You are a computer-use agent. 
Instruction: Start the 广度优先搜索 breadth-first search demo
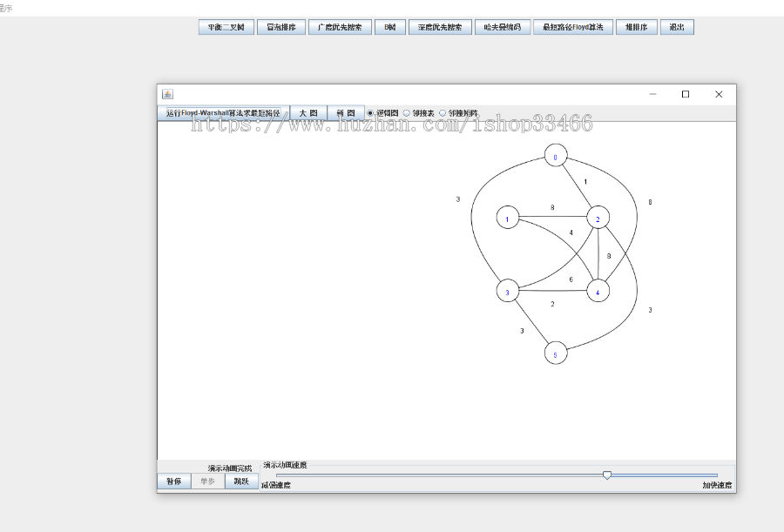(341, 26)
